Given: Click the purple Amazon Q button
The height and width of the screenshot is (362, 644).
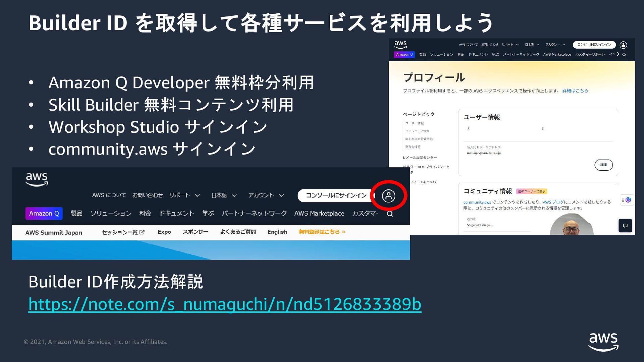Looking at the screenshot, I should click(x=44, y=214).
